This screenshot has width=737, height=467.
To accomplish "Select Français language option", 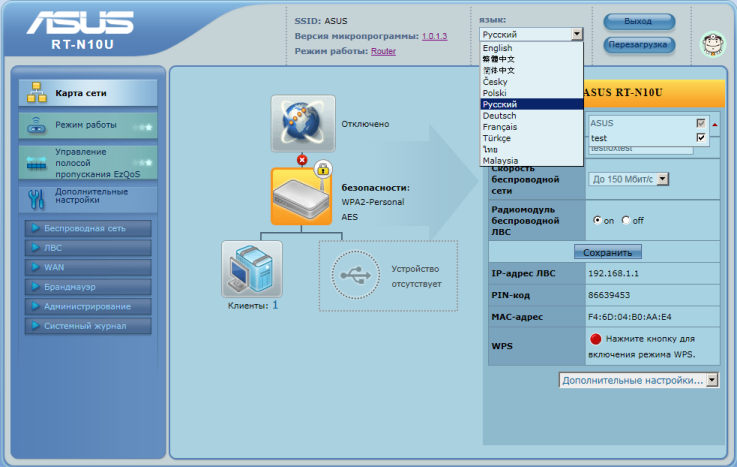I will tap(532, 127).
